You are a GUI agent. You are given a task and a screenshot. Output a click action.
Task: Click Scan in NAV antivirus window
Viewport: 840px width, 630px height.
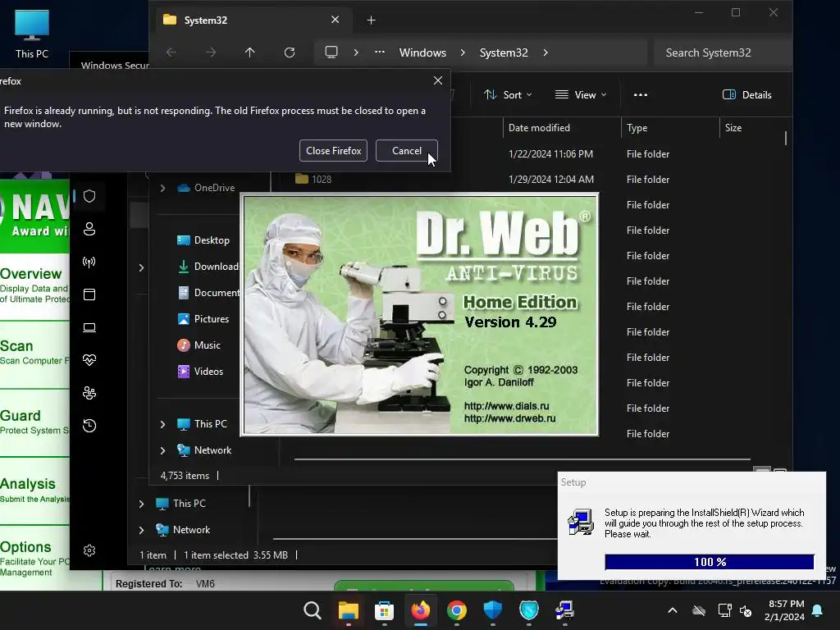[16, 345]
